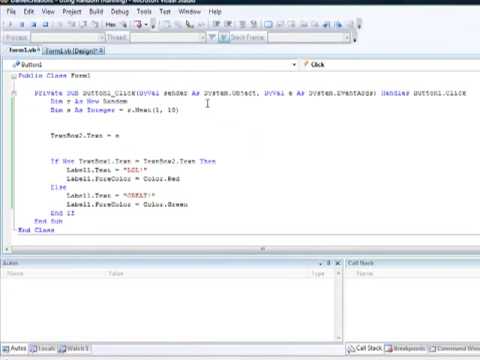The height and width of the screenshot is (360, 480).
Task: Open the Tools menu
Action: pos(144,12)
